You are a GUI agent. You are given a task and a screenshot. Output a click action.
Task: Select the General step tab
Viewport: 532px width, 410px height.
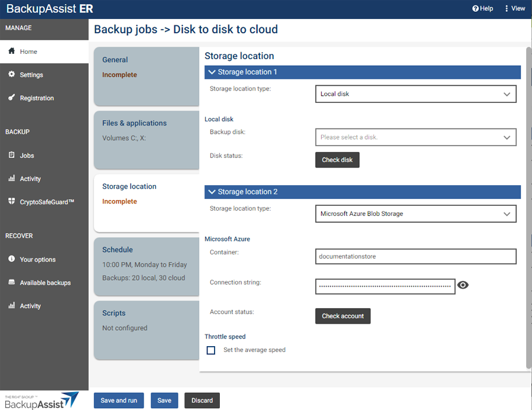147,76
